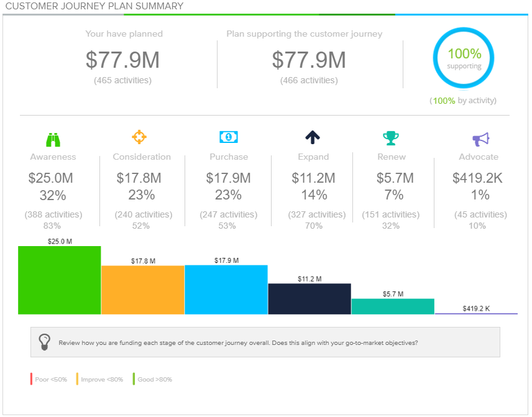Click the 100% supporting progress ring
The width and height of the screenshot is (532, 417).
[x=464, y=58]
